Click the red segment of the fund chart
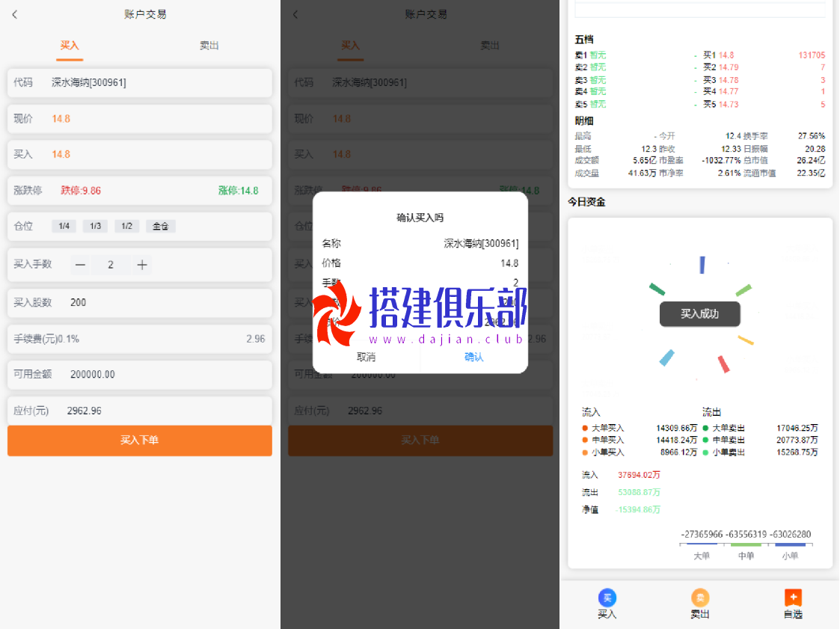Image resolution: width=840 pixels, height=629 pixels. coord(723,364)
